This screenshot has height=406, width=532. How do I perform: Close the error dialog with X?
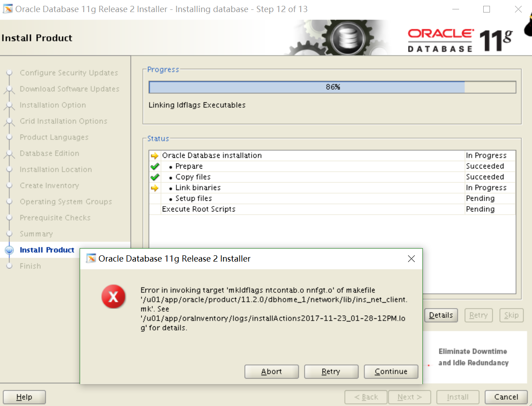[x=411, y=259]
